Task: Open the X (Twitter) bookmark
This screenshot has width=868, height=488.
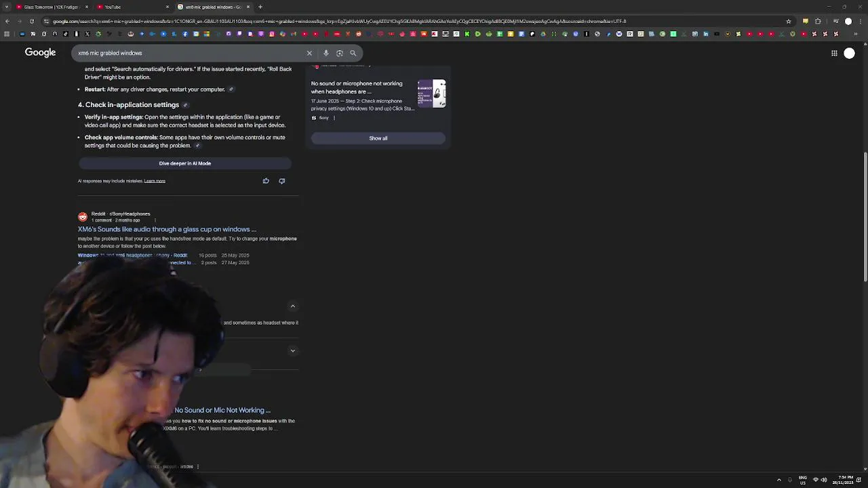Action: coord(87,34)
